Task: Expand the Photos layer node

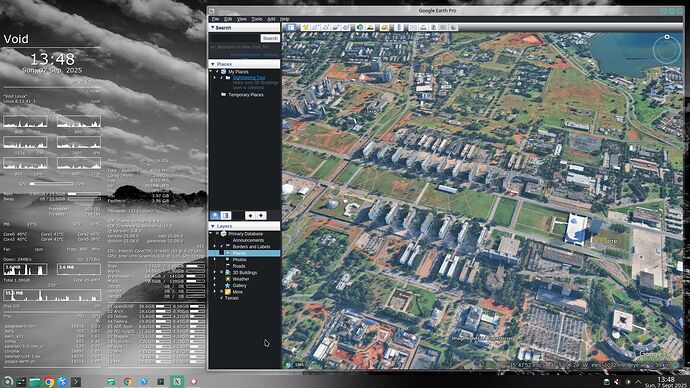Action: (215, 260)
